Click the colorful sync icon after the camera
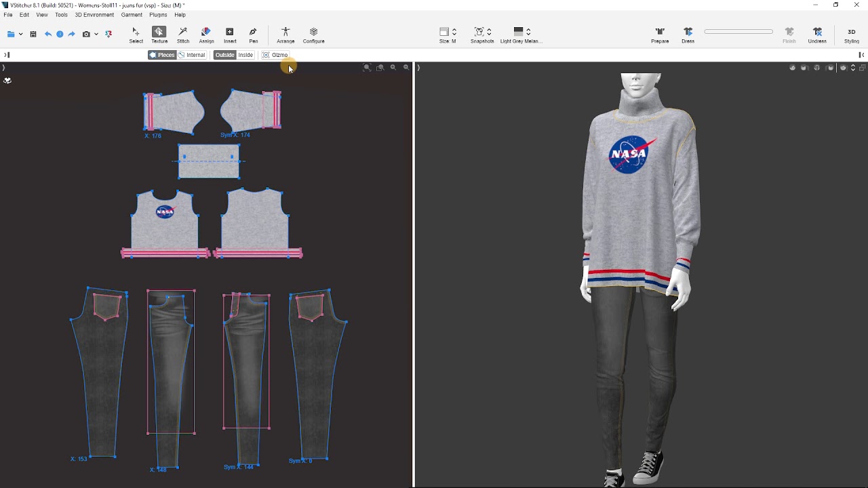Image resolution: width=868 pixels, height=488 pixels. coord(108,34)
